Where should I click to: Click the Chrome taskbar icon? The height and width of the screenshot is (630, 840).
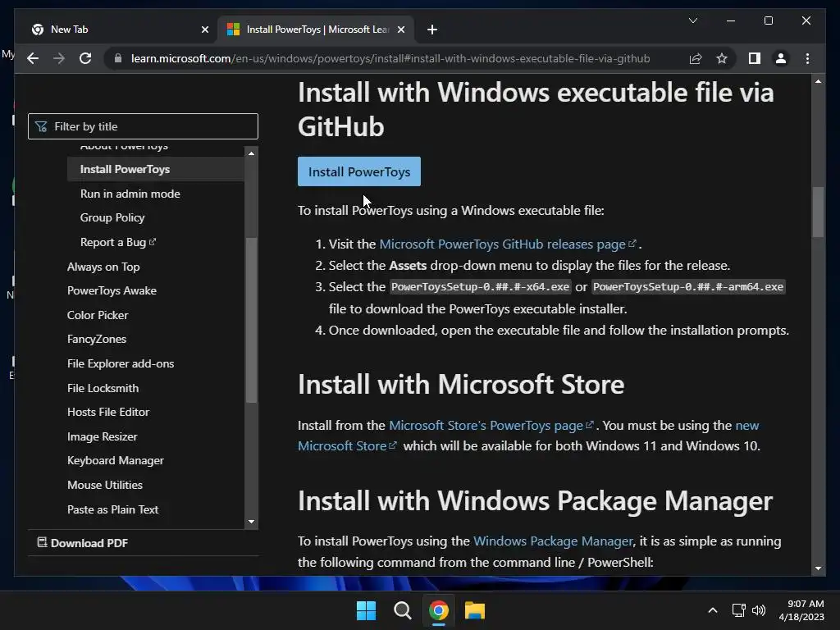point(439,610)
